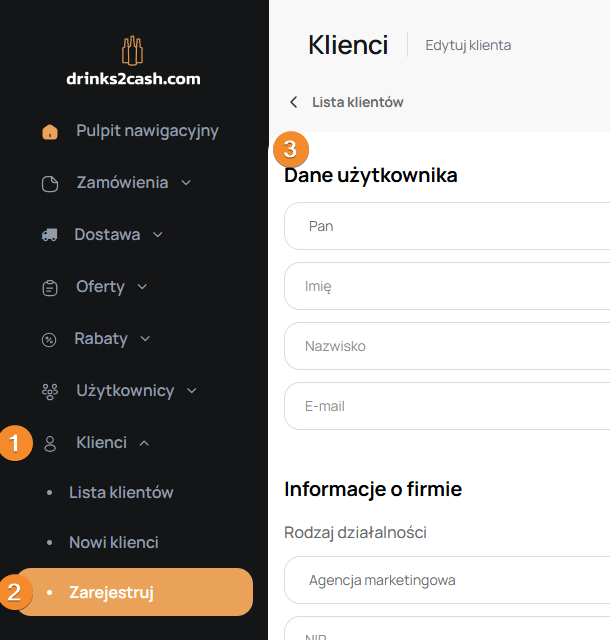
Task: Select the Zarejestruj sidebar item
Action: 111,592
